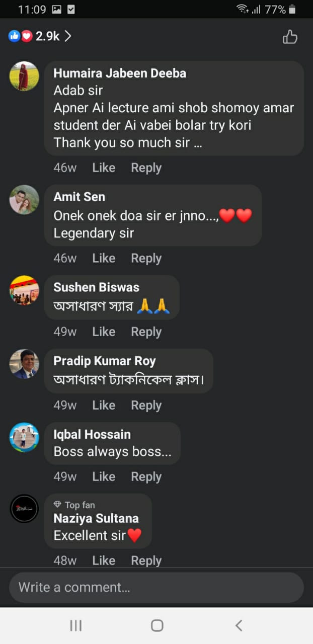313x644 pixels.
Task: View Amit Sen's profile avatar
Action: tap(24, 200)
